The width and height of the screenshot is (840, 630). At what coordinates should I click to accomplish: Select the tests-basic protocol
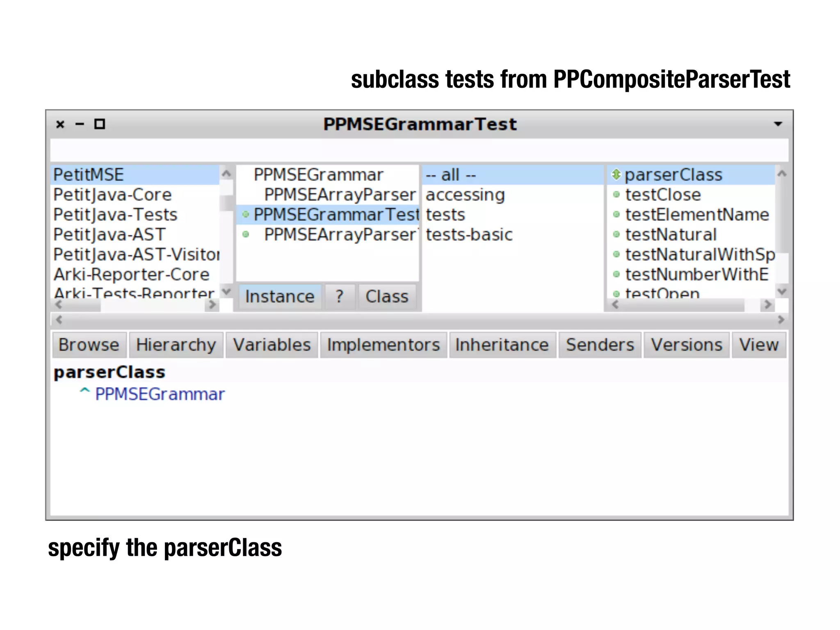click(x=512, y=235)
